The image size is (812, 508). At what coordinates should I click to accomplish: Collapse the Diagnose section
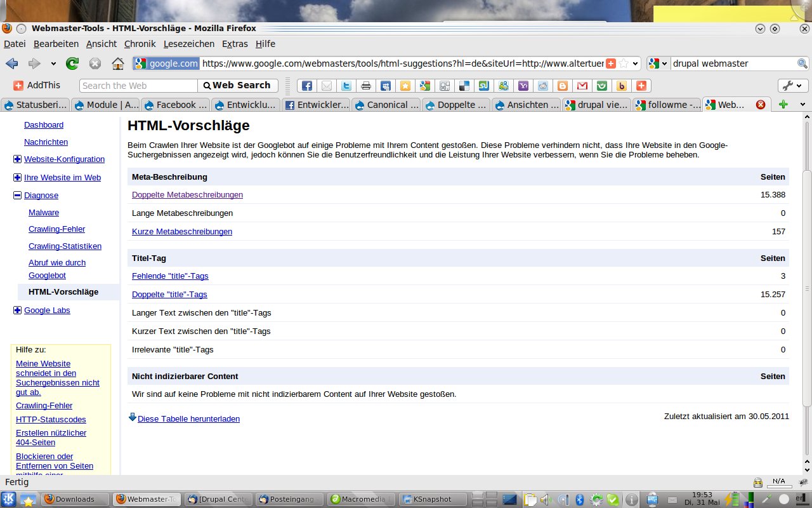coord(17,196)
